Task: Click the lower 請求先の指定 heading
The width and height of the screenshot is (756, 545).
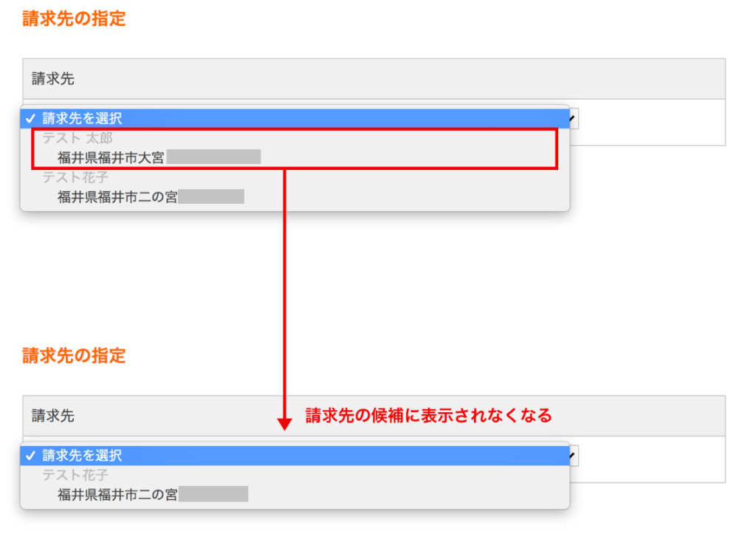Action: 74,356
